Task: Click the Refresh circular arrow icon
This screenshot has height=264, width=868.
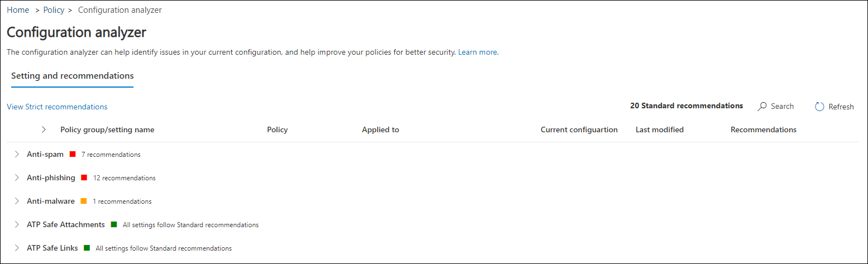Action: (819, 107)
